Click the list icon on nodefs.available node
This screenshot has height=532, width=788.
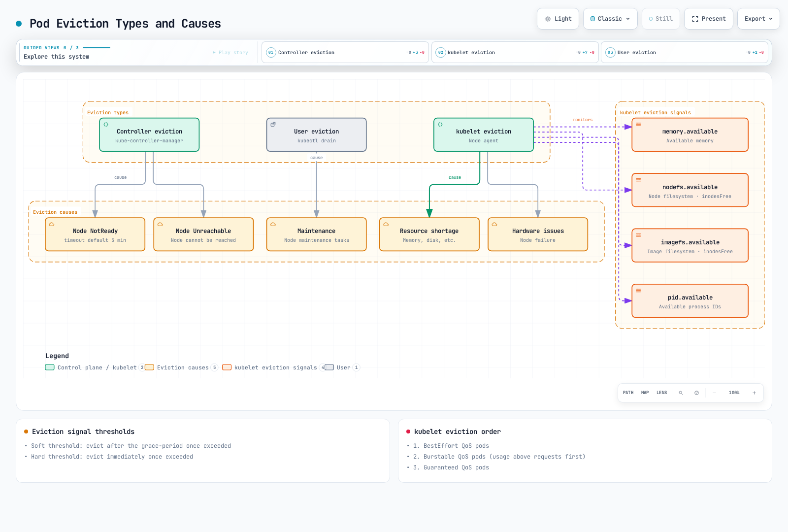[x=638, y=180]
